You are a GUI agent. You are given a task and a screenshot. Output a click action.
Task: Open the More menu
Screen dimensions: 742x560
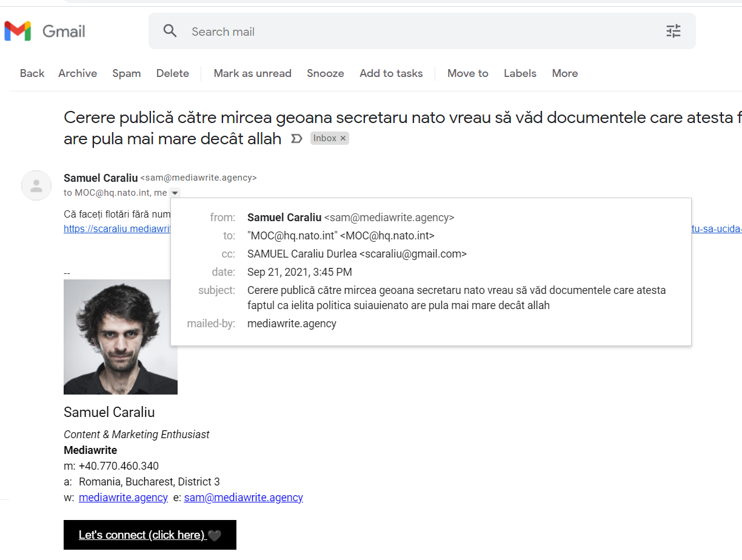coord(565,73)
